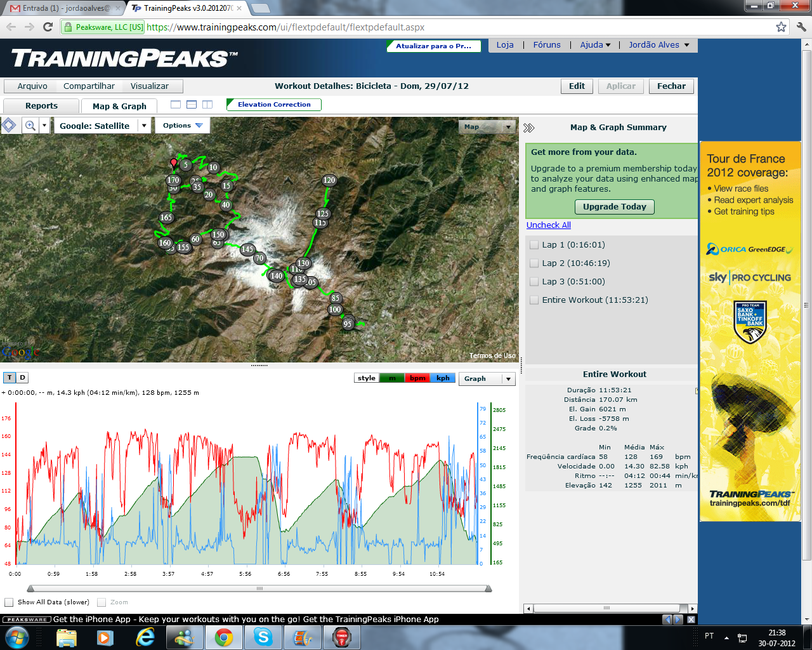Open the Map view dropdown on map
Screen dimensions: 812x650
pyautogui.click(x=487, y=127)
